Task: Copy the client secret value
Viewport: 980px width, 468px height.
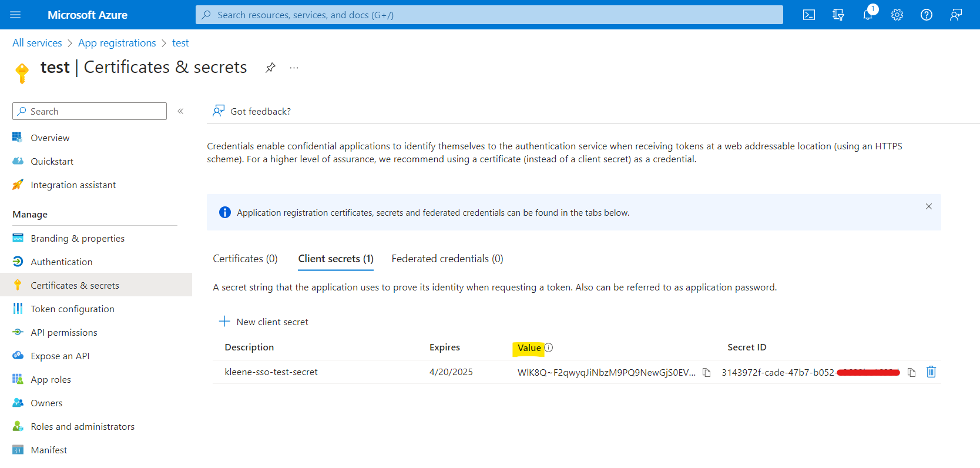Action: tap(707, 373)
